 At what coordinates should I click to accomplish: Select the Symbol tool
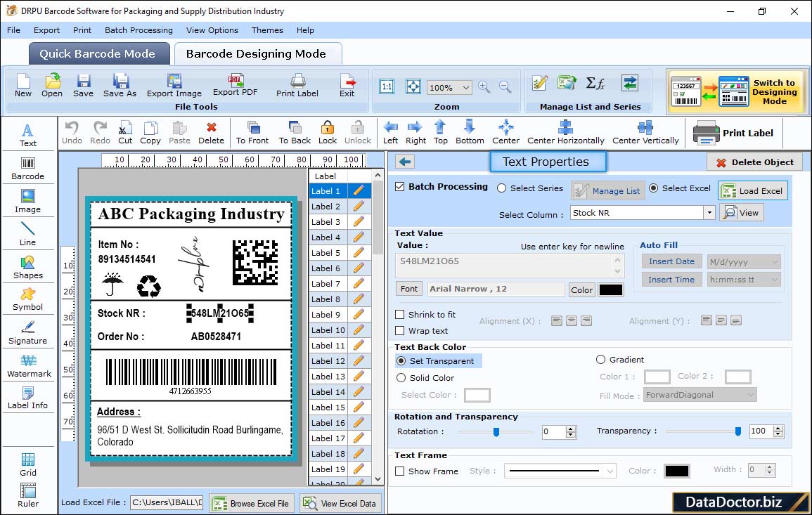(28, 300)
